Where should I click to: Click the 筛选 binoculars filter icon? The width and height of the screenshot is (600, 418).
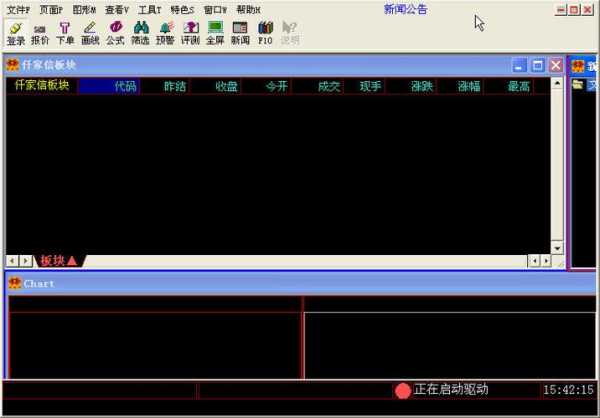(140, 33)
